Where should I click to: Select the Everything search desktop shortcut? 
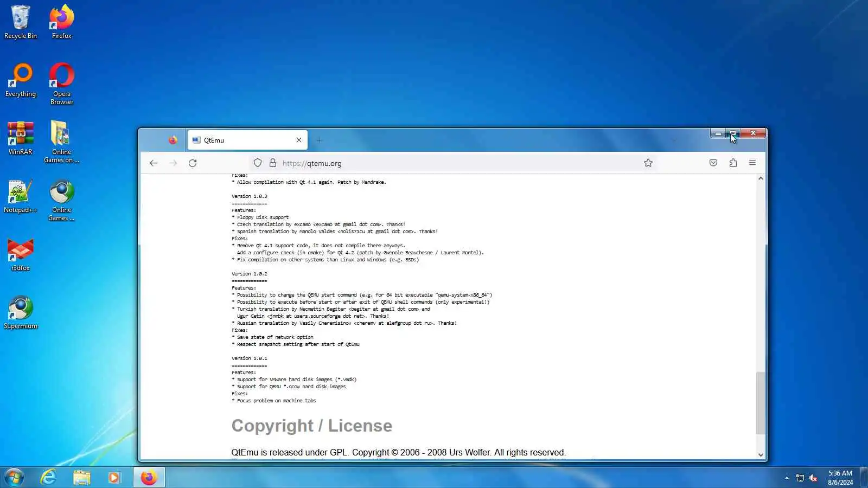tap(21, 80)
